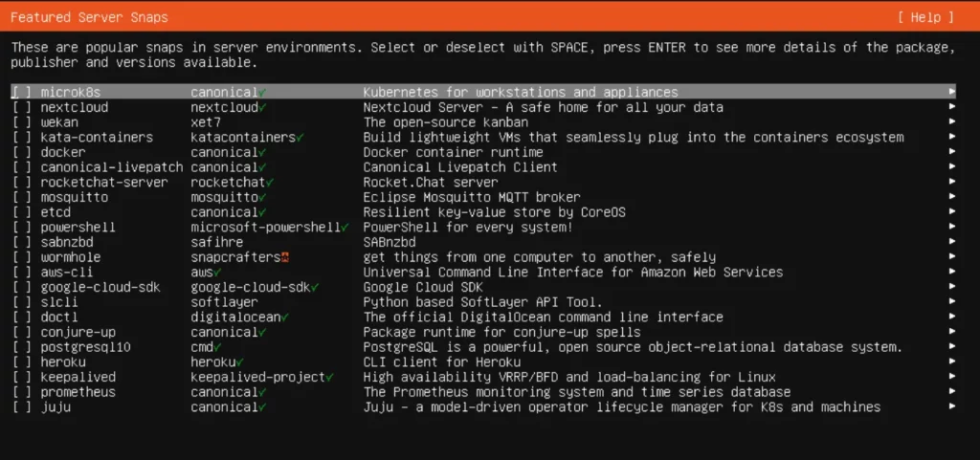Click "CLI client for Heroku" description
980x460 pixels.
point(442,362)
